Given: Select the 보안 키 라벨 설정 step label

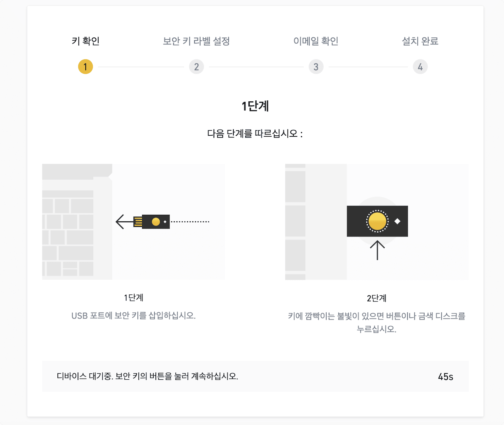Looking at the screenshot, I should point(196,41).
